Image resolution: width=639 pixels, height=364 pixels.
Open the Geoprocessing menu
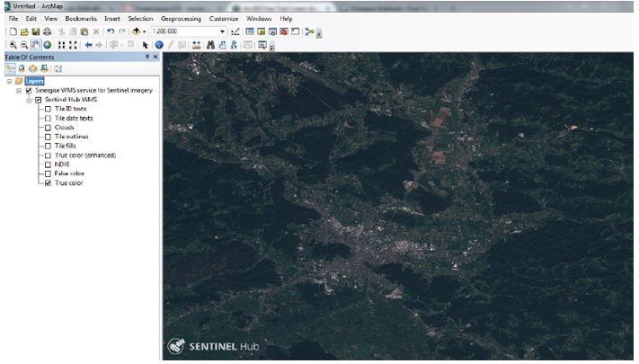[x=182, y=18]
